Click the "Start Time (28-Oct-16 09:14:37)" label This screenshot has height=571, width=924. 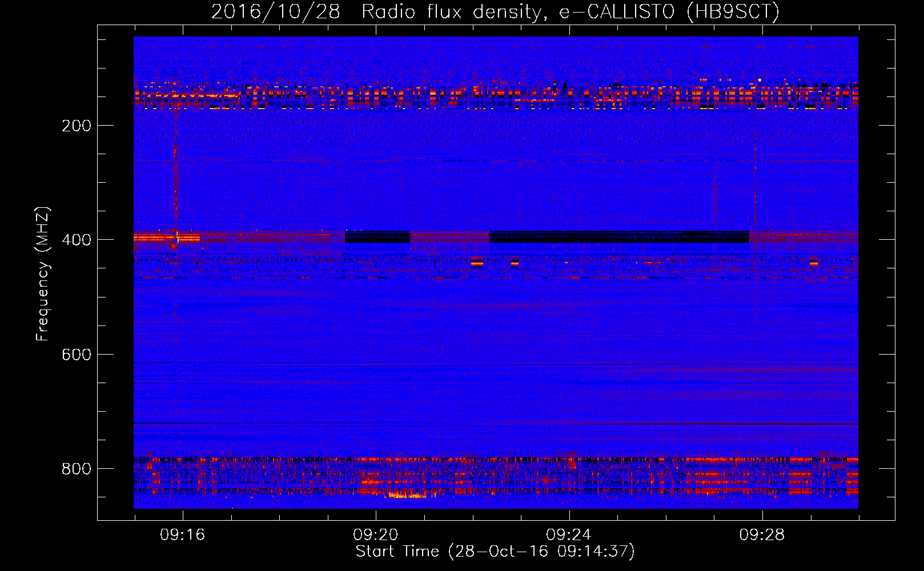495,551
